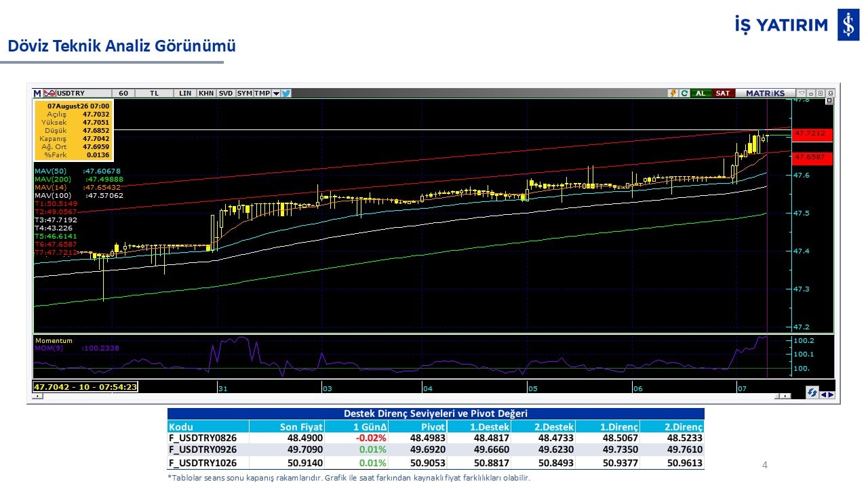Viewport: 868px width, 488px height.
Task: Click the 07August26 07:00 date header
Action: tap(78, 106)
